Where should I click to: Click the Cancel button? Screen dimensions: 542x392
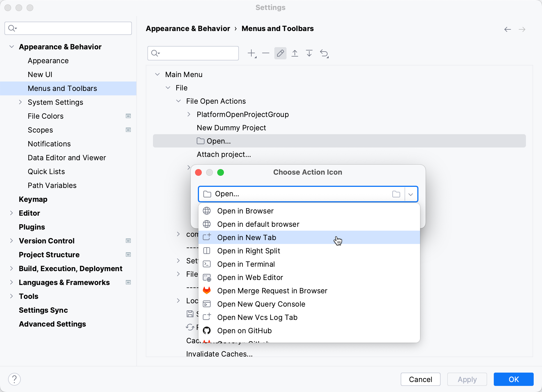420,379
